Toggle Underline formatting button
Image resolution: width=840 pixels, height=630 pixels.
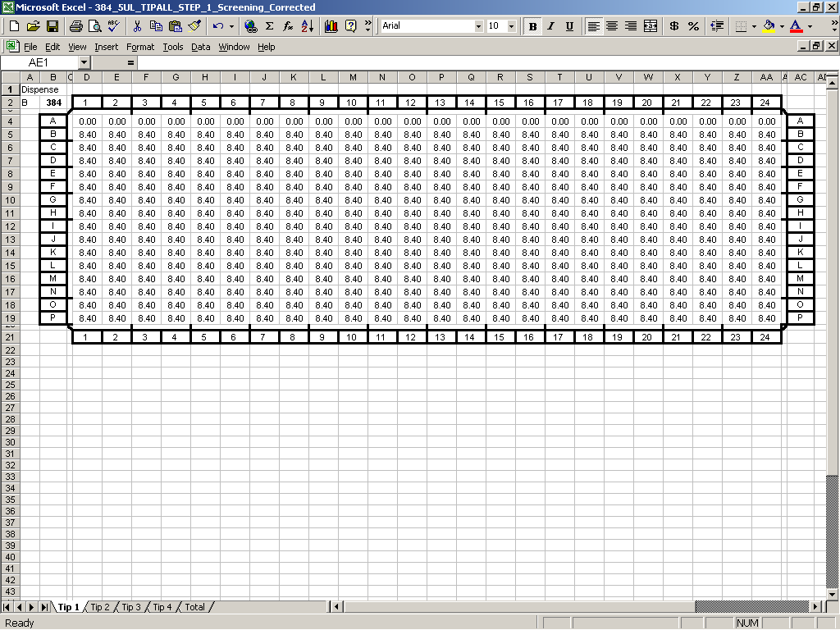[x=569, y=26]
